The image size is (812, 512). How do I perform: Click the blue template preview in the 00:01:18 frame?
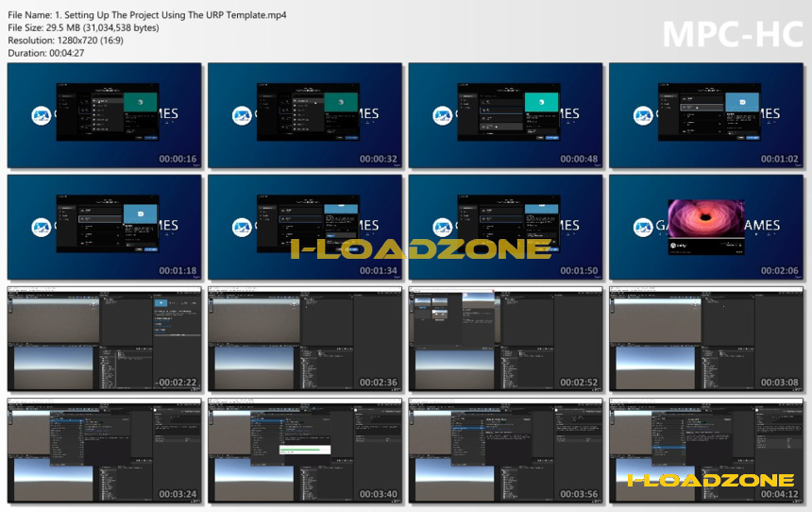[x=141, y=213]
